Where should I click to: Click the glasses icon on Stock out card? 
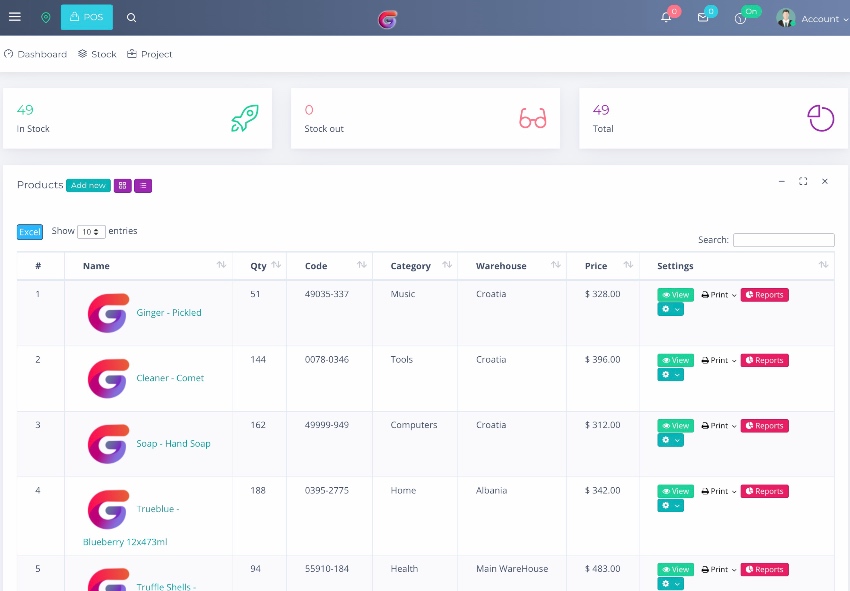(x=532, y=118)
